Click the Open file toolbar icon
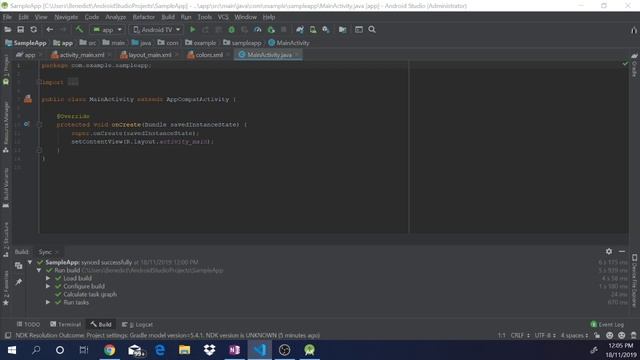This screenshot has width=640, height=360. (7, 29)
